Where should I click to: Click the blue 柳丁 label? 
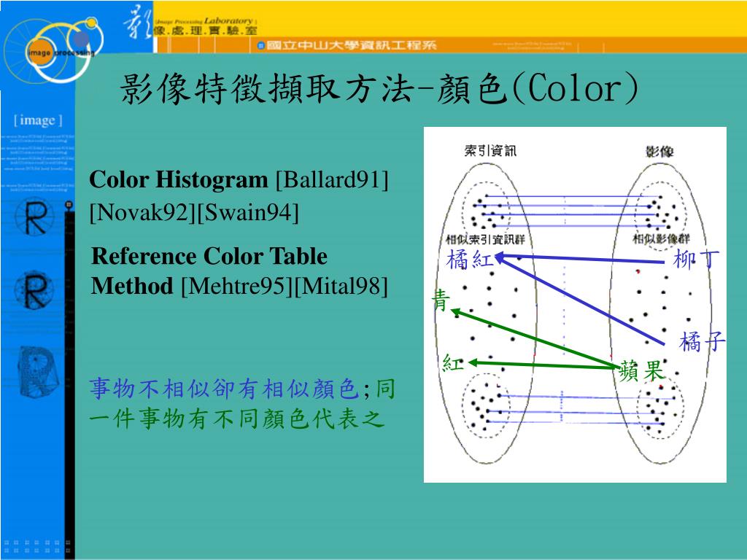[697, 260]
